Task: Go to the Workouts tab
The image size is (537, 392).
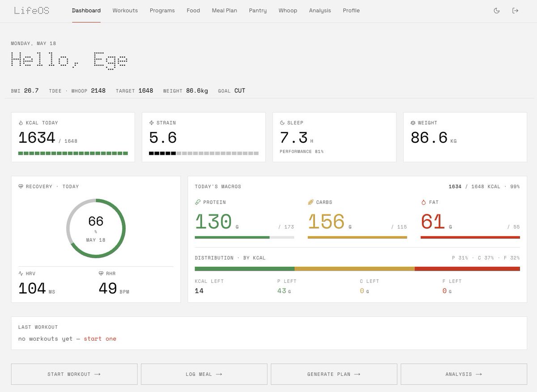Action: coord(125,10)
